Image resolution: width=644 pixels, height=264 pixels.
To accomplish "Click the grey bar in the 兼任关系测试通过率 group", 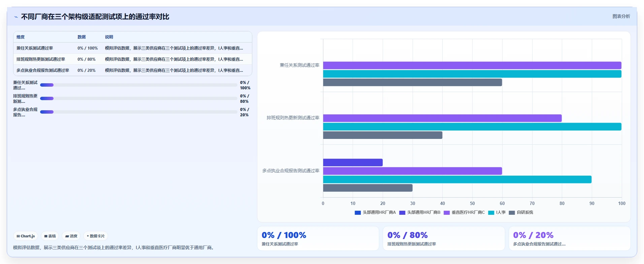I will 413,82.
